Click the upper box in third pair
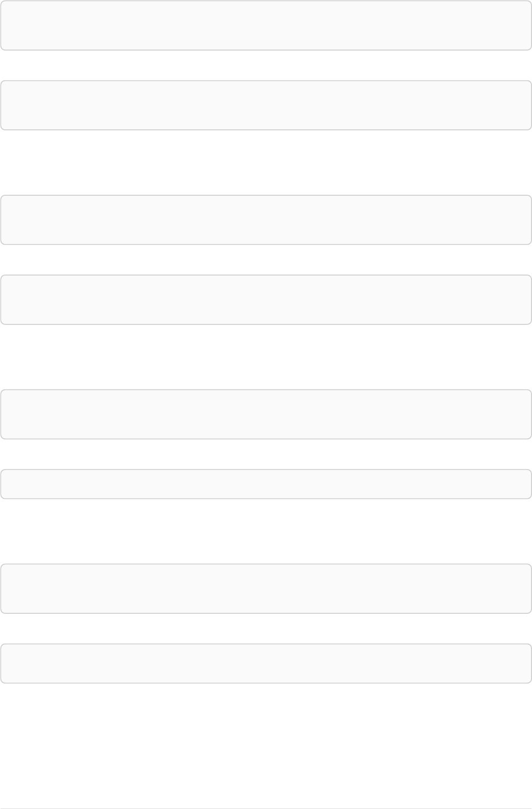Image resolution: width=532 pixels, height=809 pixels. pyautogui.click(x=266, y=414)
